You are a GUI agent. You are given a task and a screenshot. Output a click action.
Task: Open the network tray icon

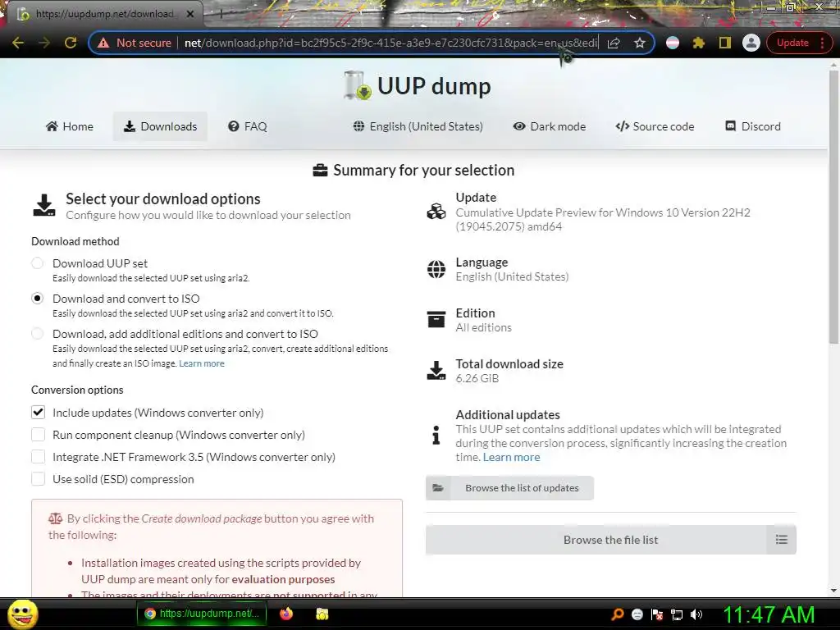pyautogui.click(x=677, y=614)
